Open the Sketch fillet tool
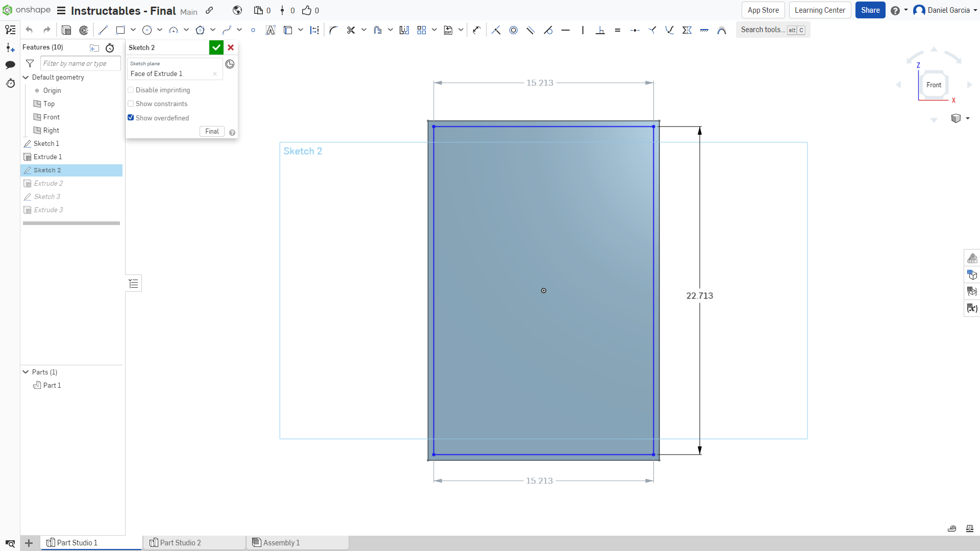 tap(333, 30)
